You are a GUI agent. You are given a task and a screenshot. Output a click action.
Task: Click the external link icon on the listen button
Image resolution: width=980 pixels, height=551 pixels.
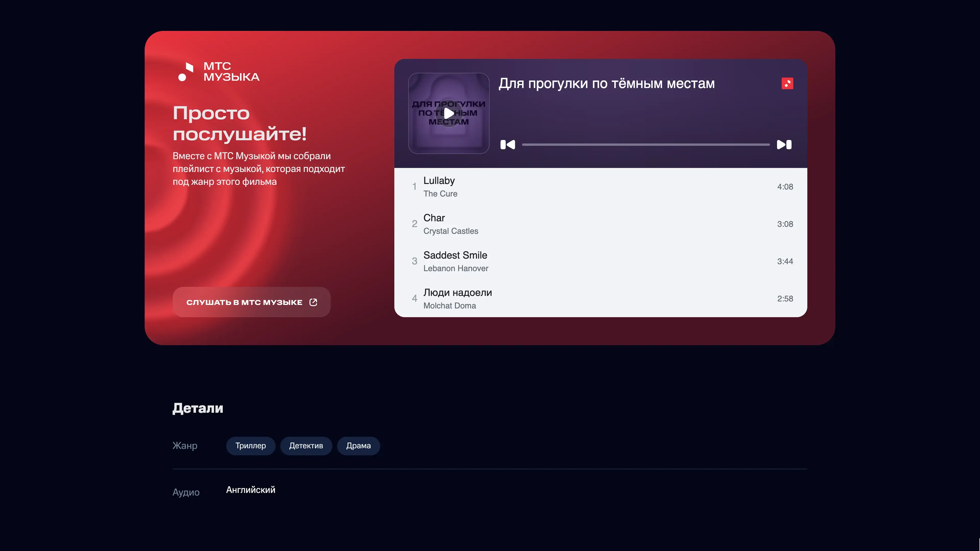click(313, 302)
